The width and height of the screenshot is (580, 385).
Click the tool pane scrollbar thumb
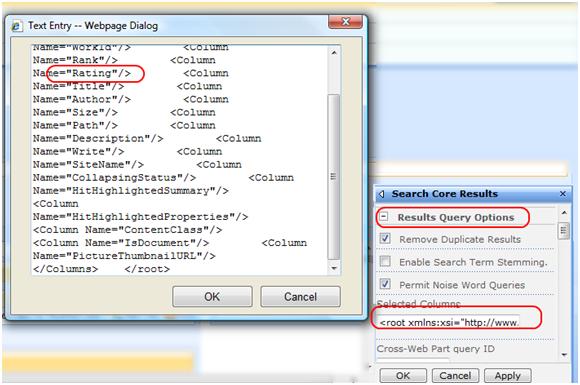pos(564,231)
